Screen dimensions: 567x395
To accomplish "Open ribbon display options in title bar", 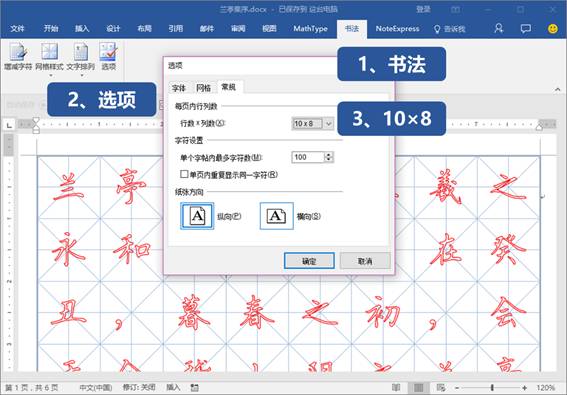I will click(455, 9).
